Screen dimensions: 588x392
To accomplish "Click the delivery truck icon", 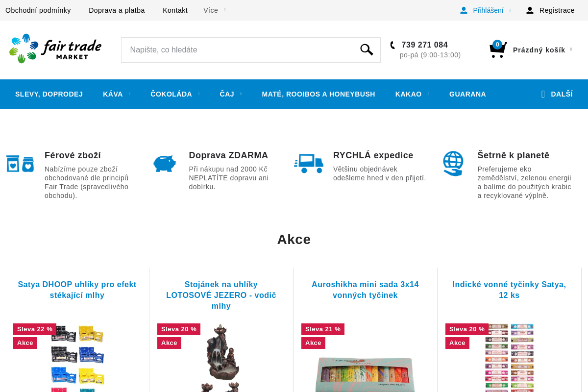I will click(x=309, y=164).
